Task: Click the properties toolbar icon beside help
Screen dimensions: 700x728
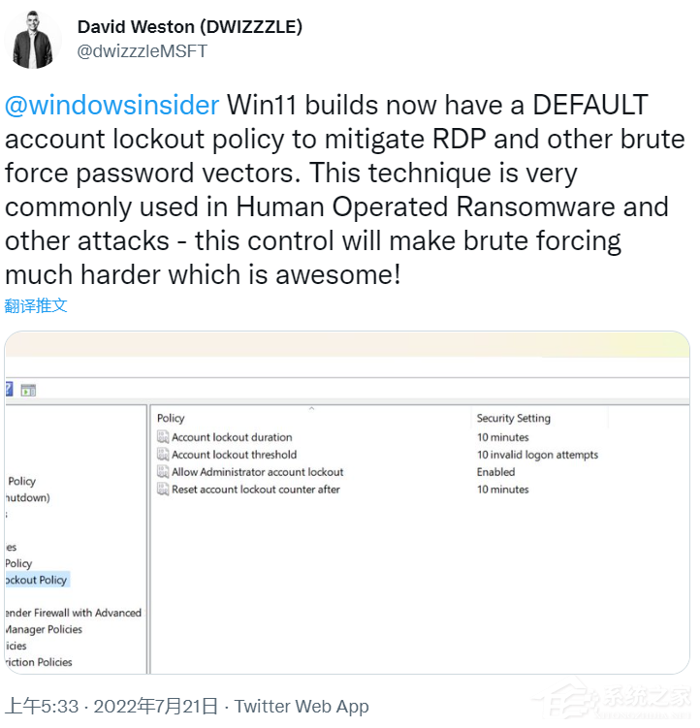Action: [x=28, y=391]
